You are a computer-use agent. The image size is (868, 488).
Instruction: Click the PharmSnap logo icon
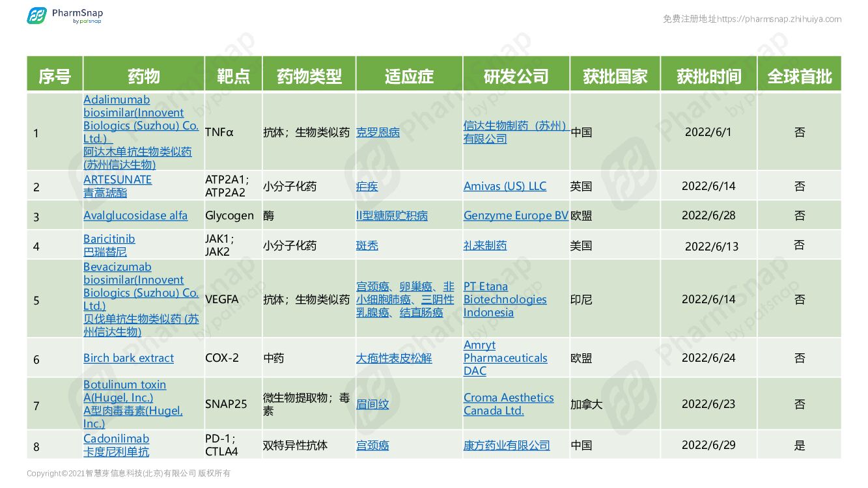(36, 16)
